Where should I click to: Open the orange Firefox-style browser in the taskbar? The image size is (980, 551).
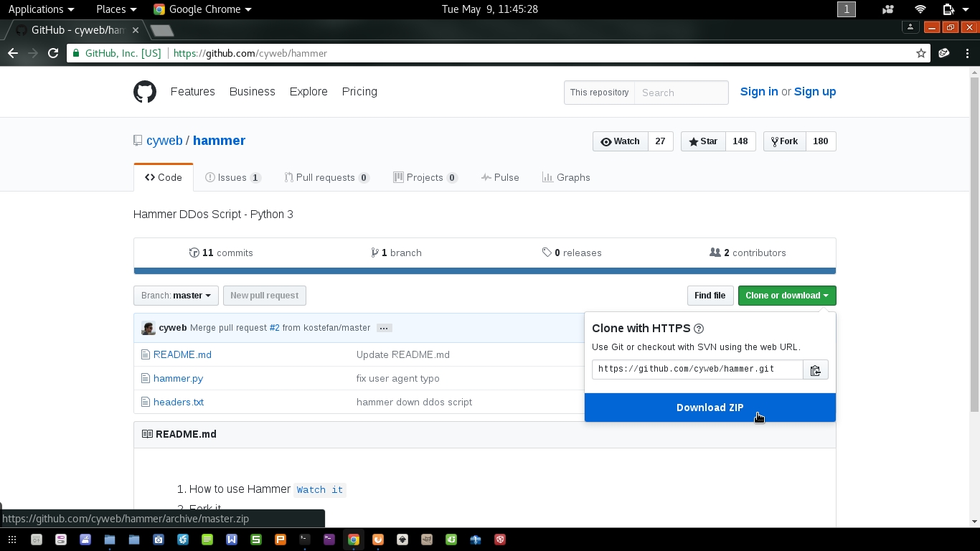coord(378,540)
